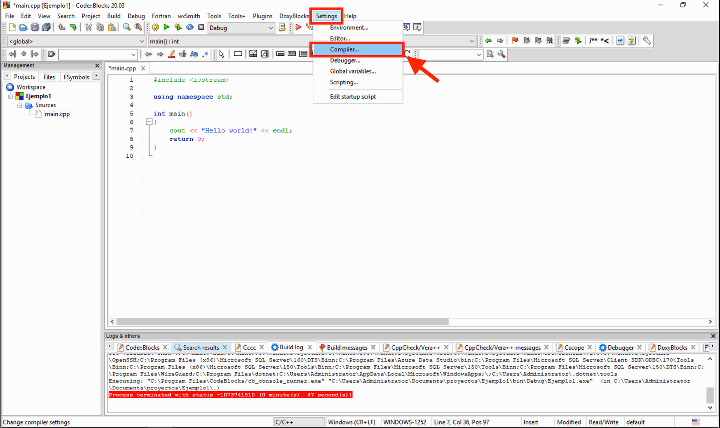
Task: Click the Save file floppy icon
Action: click(x=35, y=28)
